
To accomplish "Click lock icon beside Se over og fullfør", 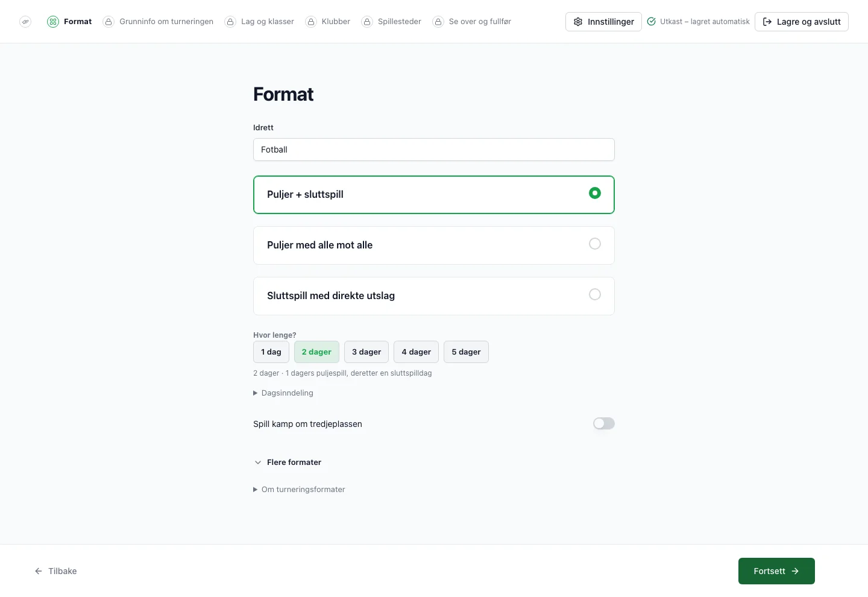I will click(438, 22).
